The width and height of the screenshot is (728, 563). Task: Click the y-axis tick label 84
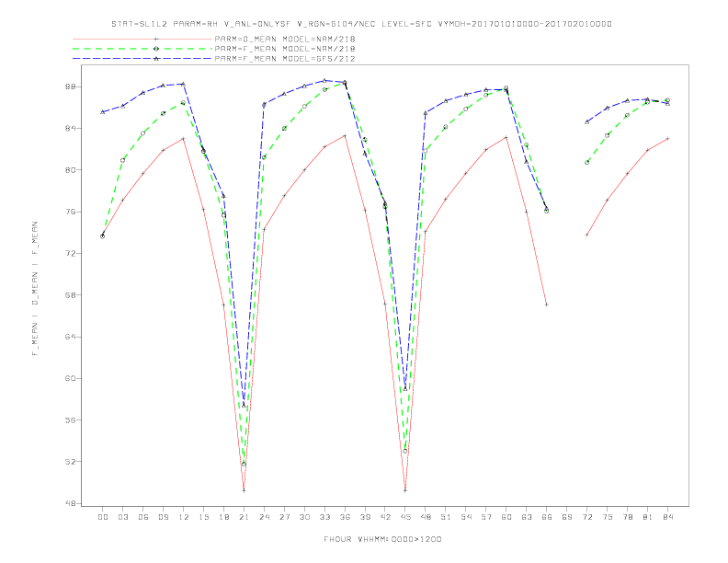tap(72, 128)
